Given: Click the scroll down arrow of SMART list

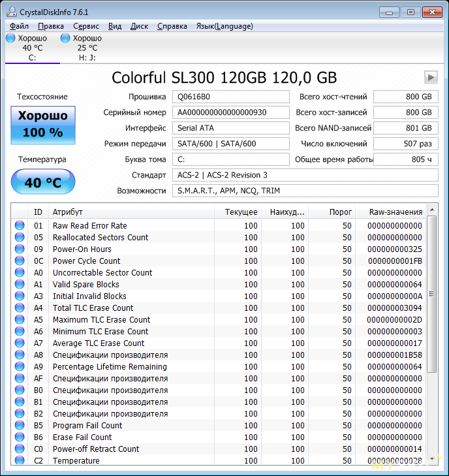Looking at the screenshot, I should (432, 458).
